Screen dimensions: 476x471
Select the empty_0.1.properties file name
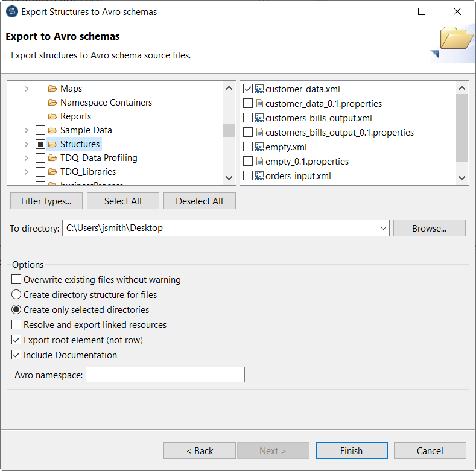[307, 162]
